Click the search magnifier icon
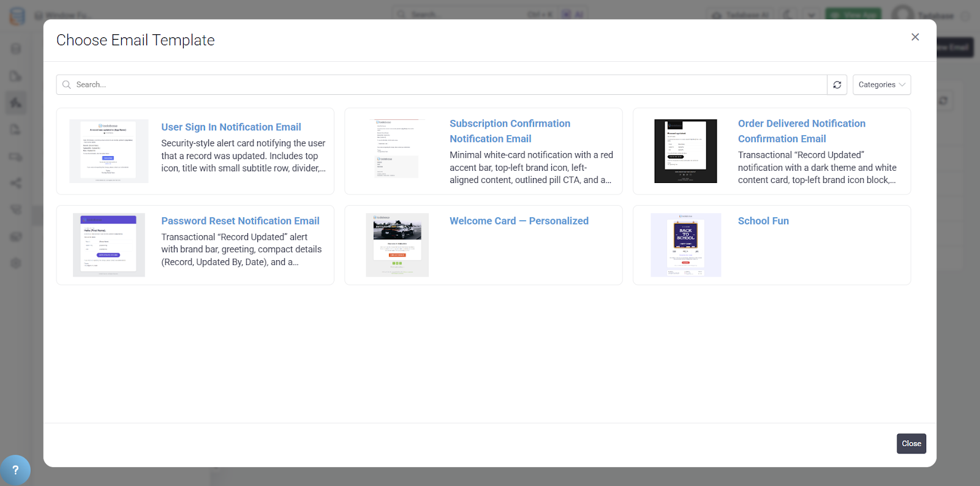The height and width of the screenshot is (486, 980). pyautogui.click(x=67, y=84)
